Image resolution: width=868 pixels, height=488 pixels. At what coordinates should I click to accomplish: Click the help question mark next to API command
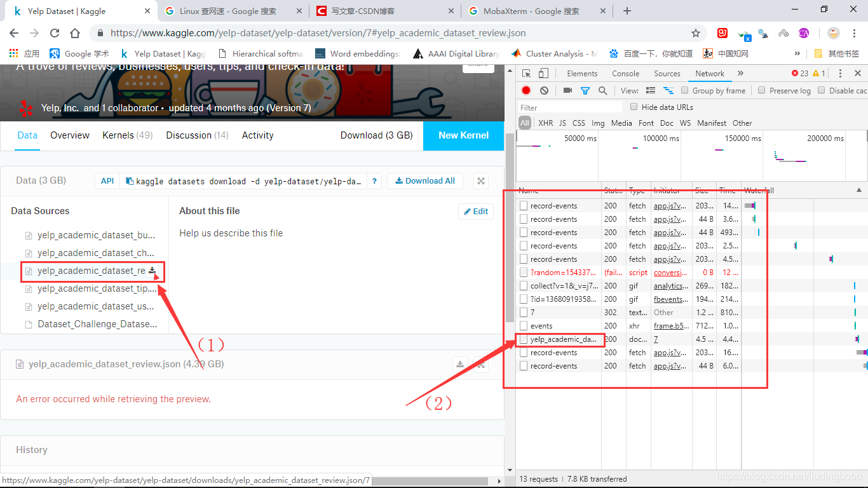click(374, 181)
